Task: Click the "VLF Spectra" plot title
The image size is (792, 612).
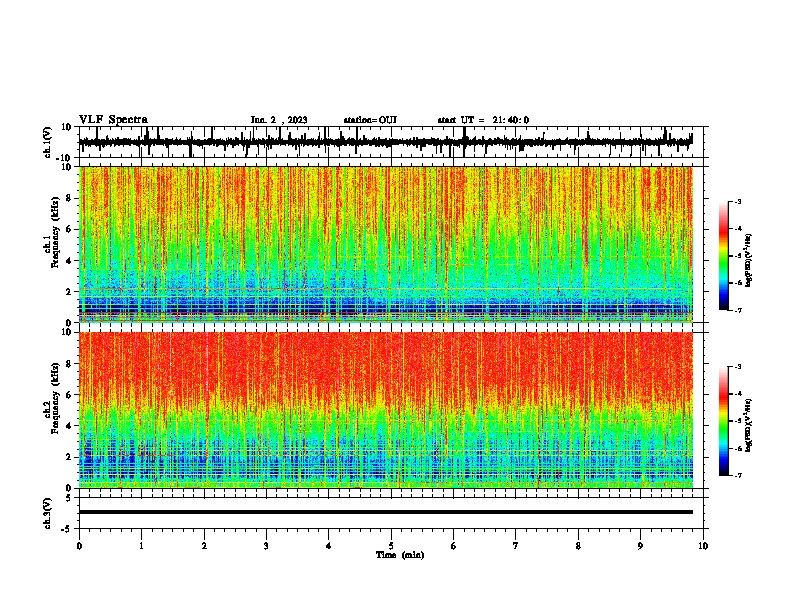Action: [x=113, y=119]
